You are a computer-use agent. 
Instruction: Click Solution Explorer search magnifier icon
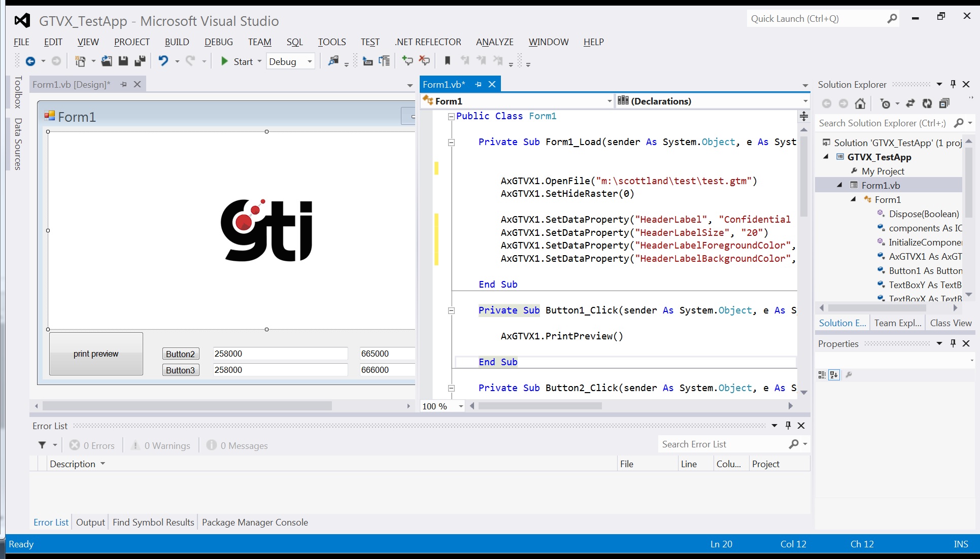(958, 123)
